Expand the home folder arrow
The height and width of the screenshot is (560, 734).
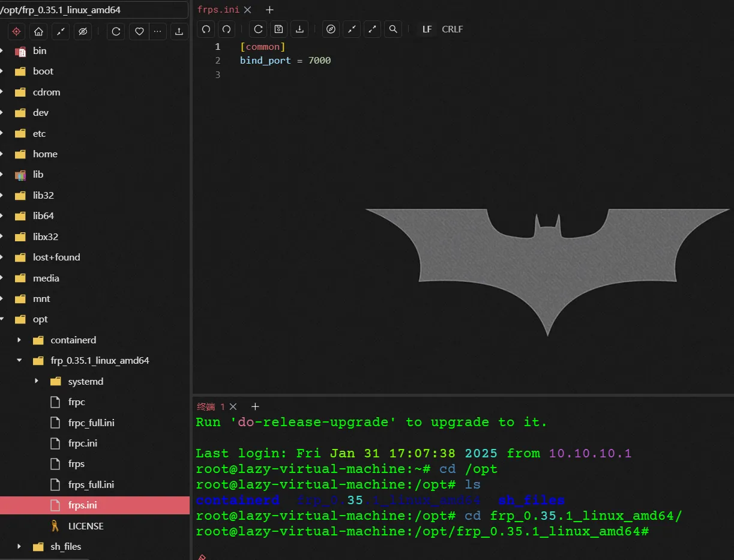pos(2,154)
